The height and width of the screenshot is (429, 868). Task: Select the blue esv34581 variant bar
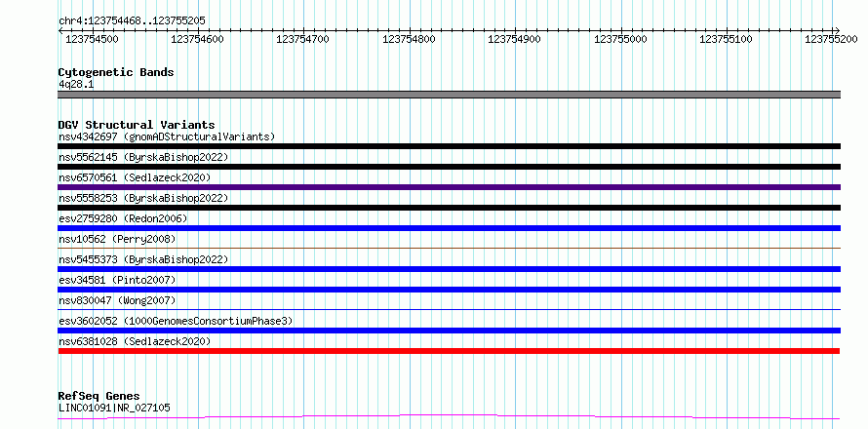click(449, 290)
